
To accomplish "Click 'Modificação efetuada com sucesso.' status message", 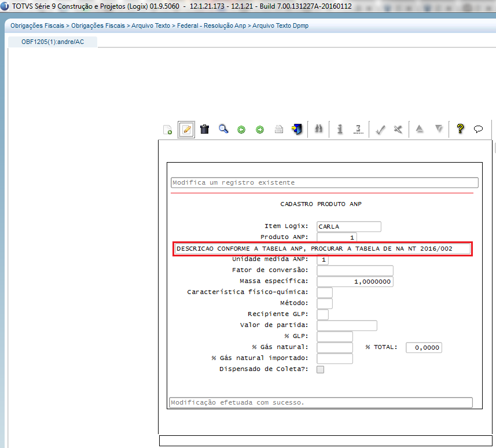I will [321, 402].
